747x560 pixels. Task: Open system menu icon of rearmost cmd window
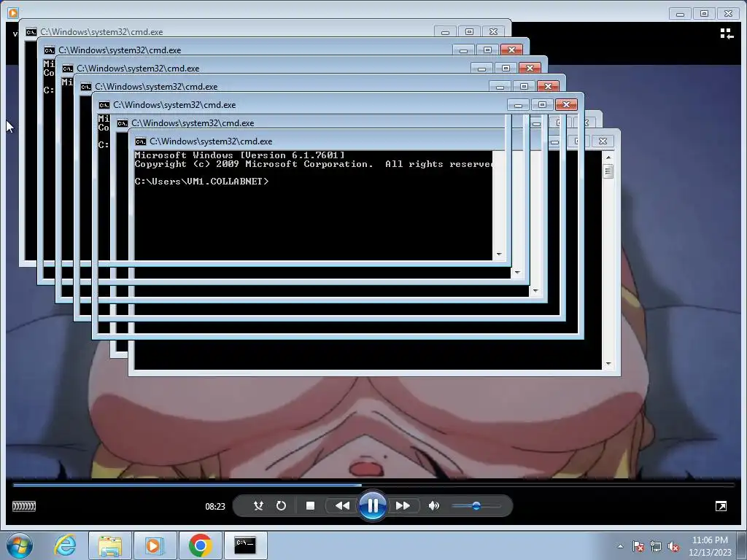click(x=31, y=32)
